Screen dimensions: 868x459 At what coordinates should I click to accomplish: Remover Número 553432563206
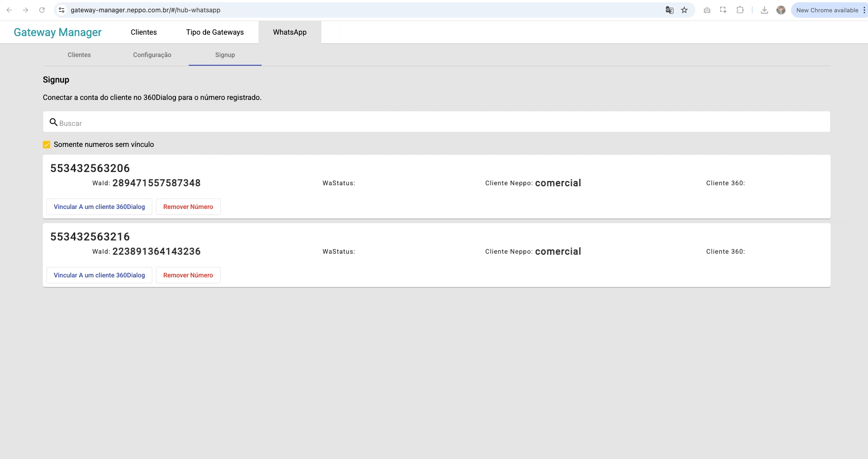pyautogui.click(x=188, y=207)
